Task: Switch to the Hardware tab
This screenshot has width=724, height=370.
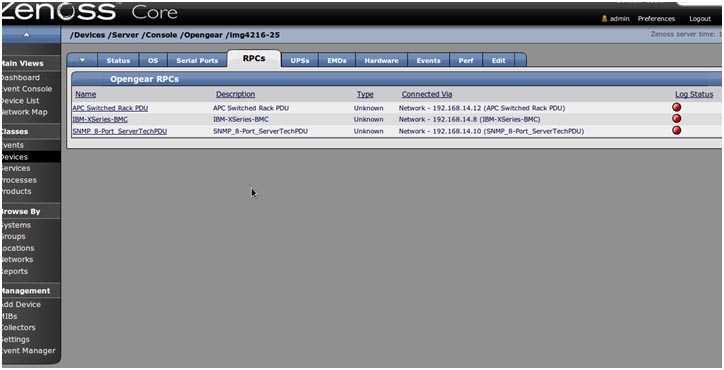Action: pyautogui.click(x=381, y=61)
